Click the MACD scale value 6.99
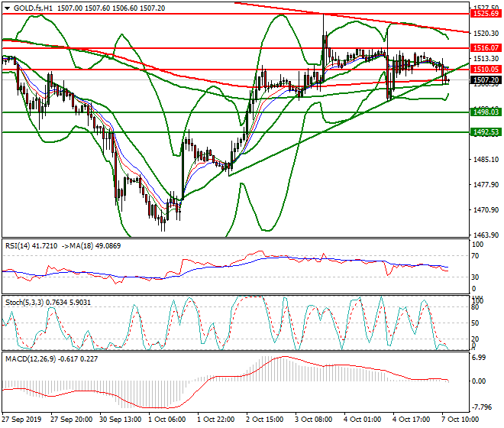504x428 pixels. click(479, 358)
